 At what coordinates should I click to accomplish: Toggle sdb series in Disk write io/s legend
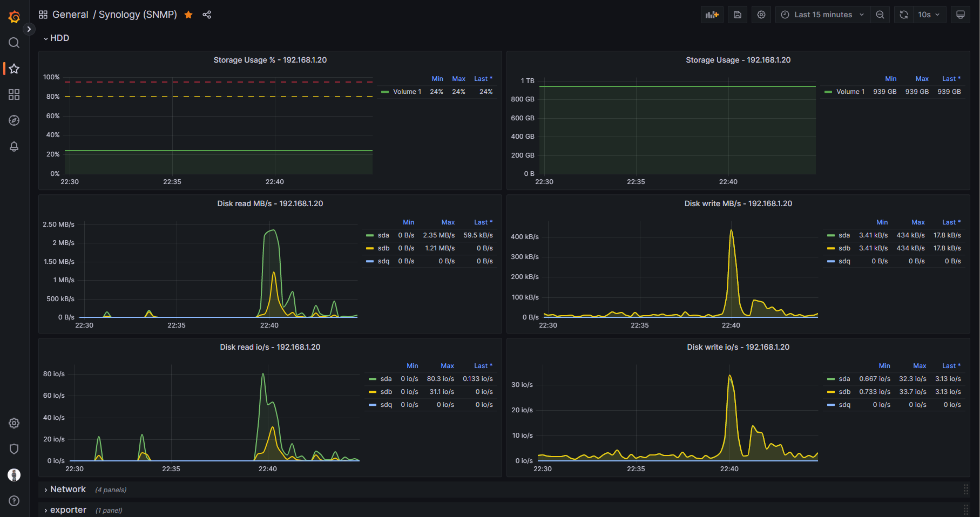(x=844, y=392)
